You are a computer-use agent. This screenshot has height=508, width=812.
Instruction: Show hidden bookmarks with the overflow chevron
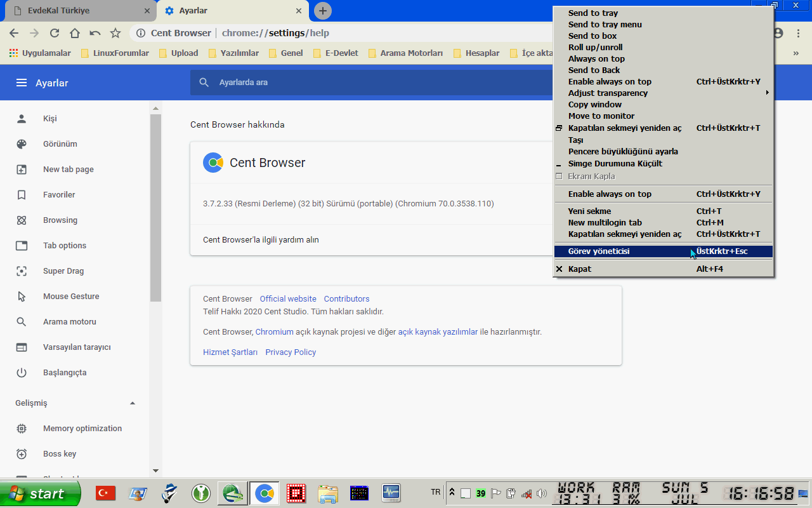tap(796, 53)
